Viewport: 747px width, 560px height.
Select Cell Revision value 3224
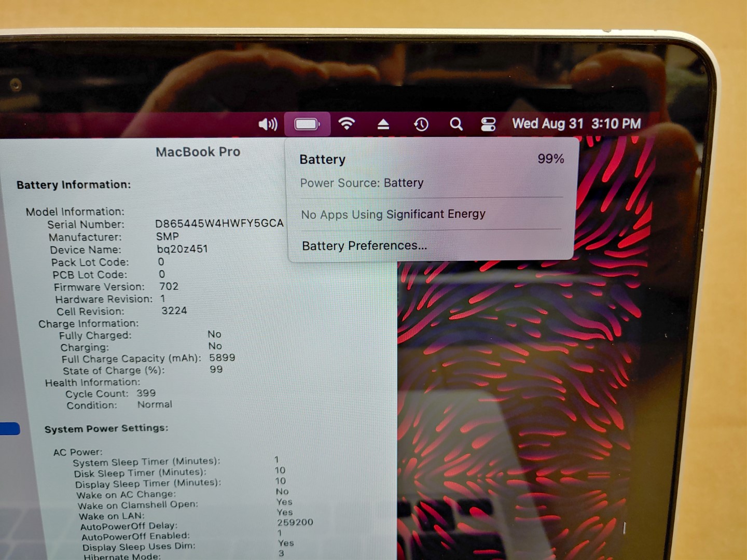(174, 311)
